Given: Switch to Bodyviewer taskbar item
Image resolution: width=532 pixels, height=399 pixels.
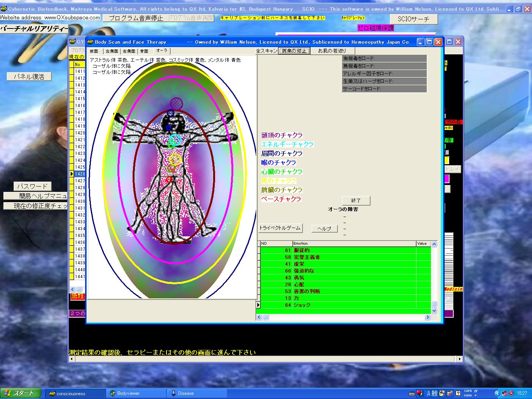Looking at the screenshot, I should 136,393.
